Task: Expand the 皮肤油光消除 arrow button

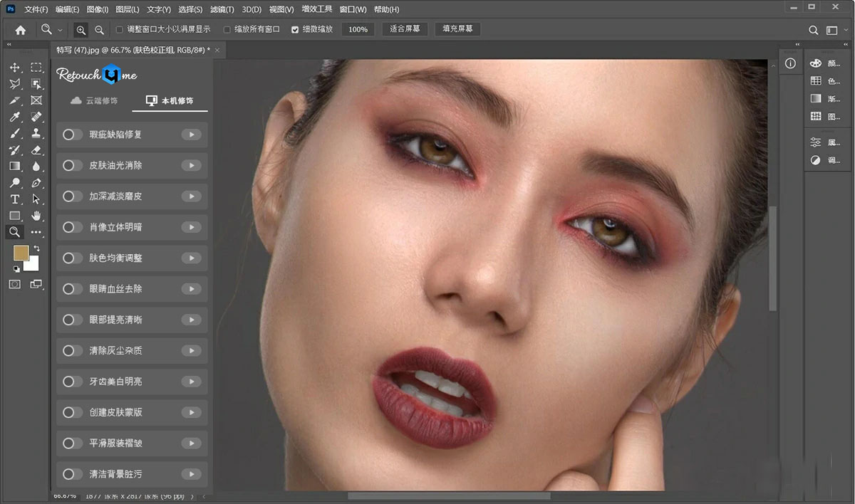Action: [190, 165]
